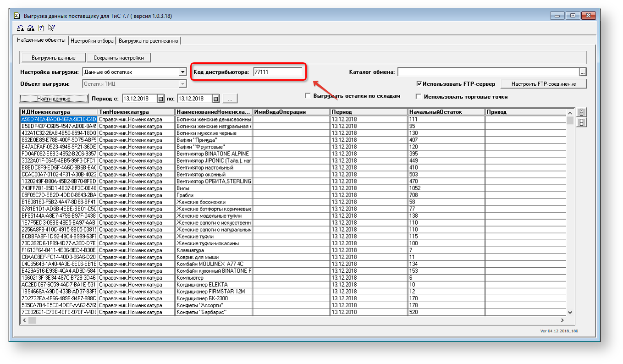Click the application icon in the title bar
This screenshot has width=623, height=364.
[17, 16]
